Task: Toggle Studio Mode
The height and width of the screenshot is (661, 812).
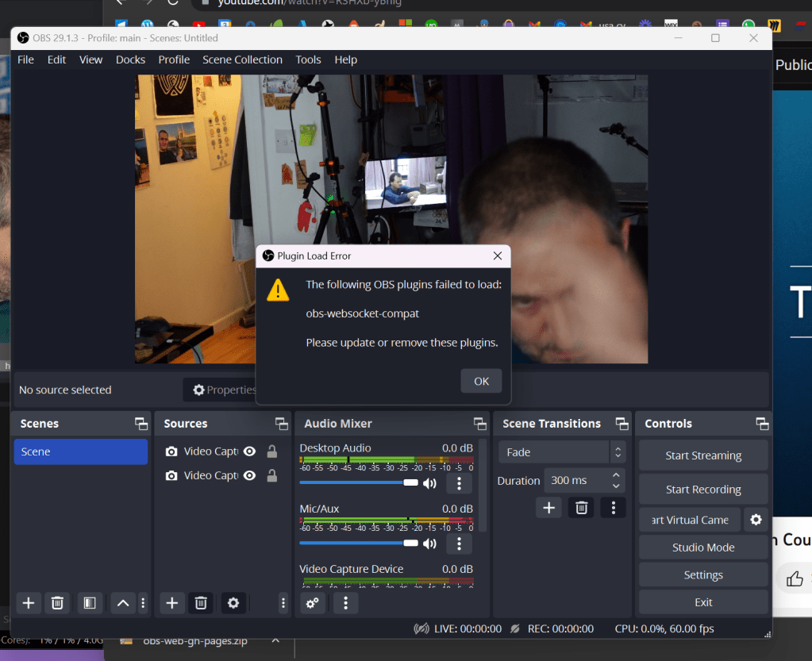Action: [703, 547]
